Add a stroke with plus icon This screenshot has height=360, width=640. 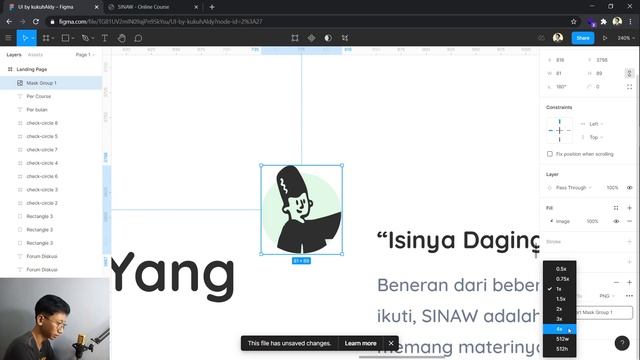coord(629,242)
